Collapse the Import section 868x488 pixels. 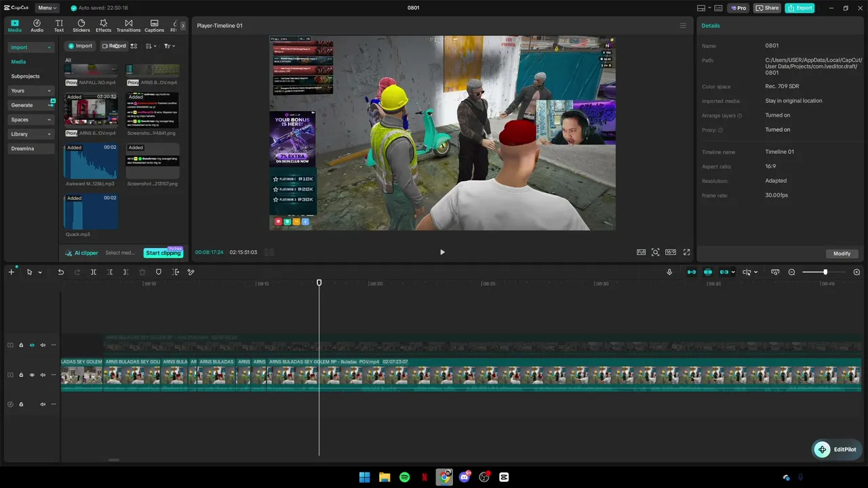pos(31,47)
